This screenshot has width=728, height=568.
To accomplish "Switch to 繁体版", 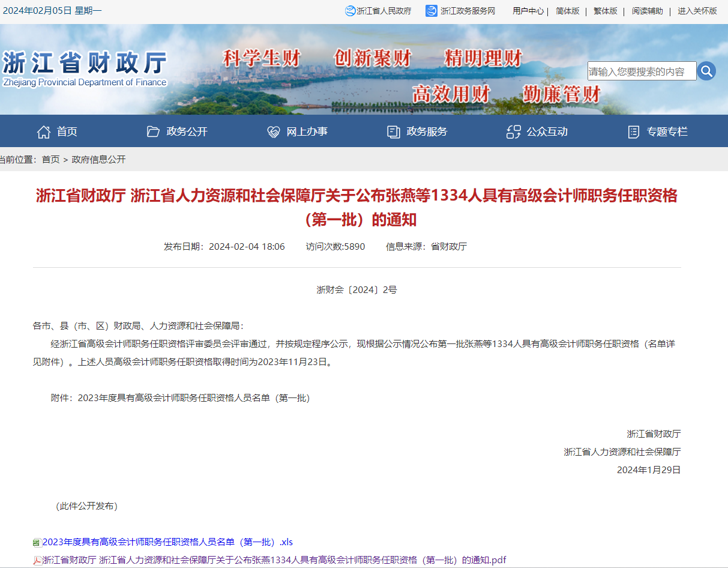I will 606,11.
